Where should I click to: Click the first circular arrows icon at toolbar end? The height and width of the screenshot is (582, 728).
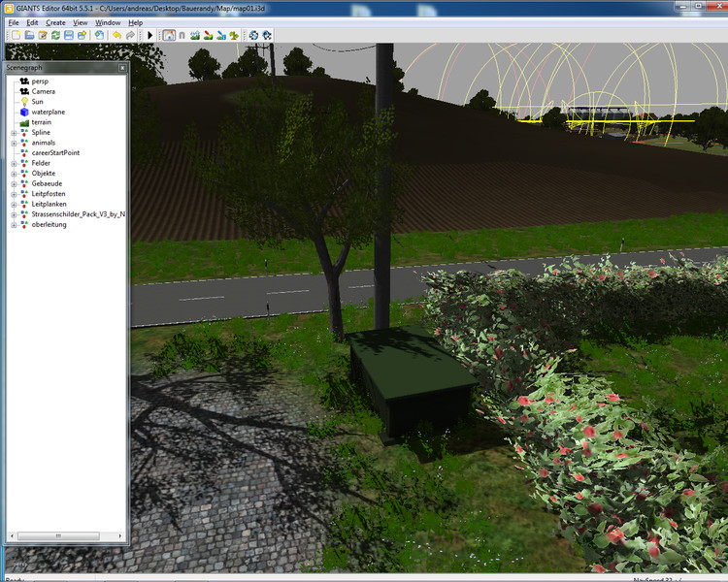tap(253, 35)
